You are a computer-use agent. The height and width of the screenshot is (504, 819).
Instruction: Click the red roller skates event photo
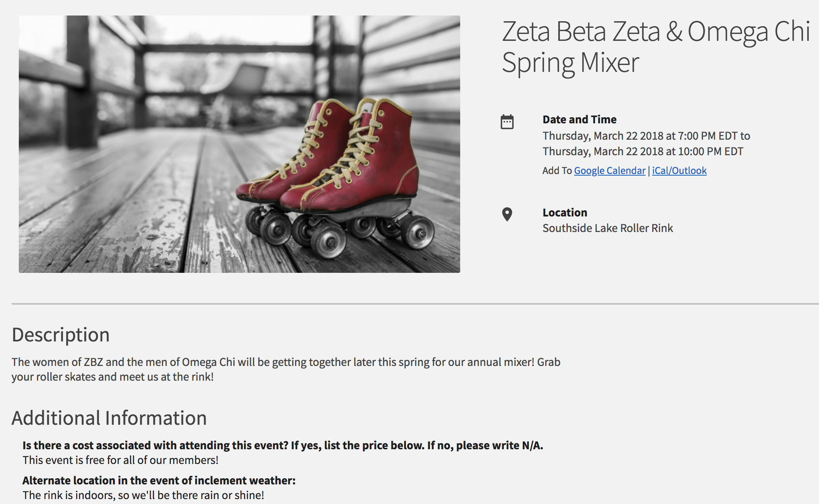[x=239, y=144]
